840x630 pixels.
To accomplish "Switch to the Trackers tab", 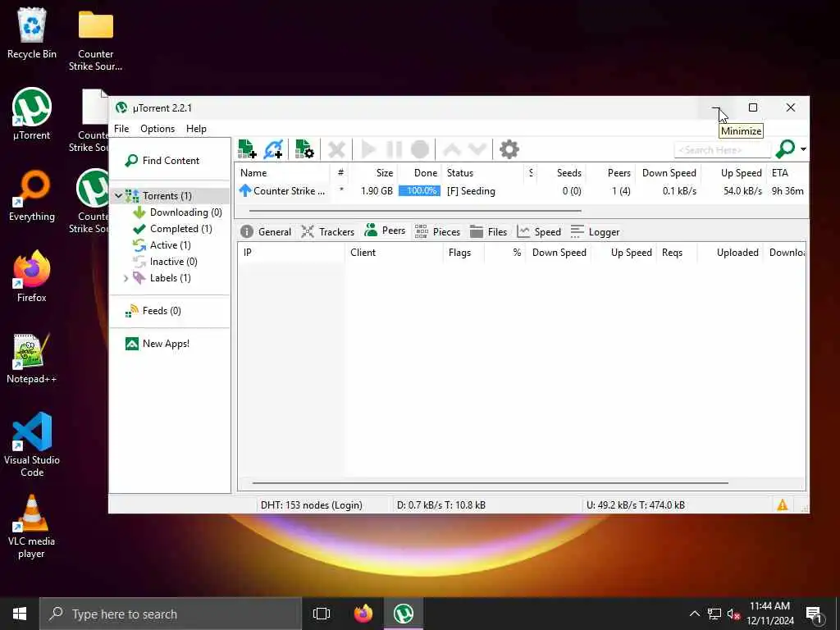I will pos(328,231).
